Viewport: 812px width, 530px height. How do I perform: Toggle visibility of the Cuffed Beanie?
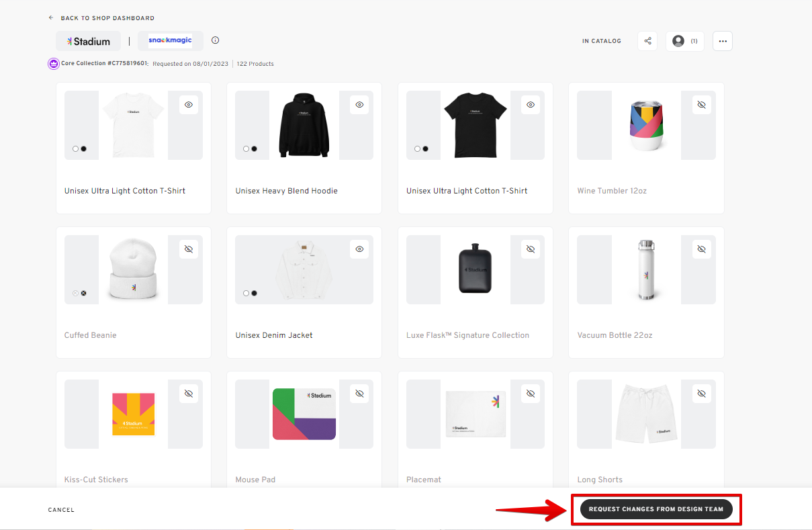pyautogui.click(x=189, y=249)
